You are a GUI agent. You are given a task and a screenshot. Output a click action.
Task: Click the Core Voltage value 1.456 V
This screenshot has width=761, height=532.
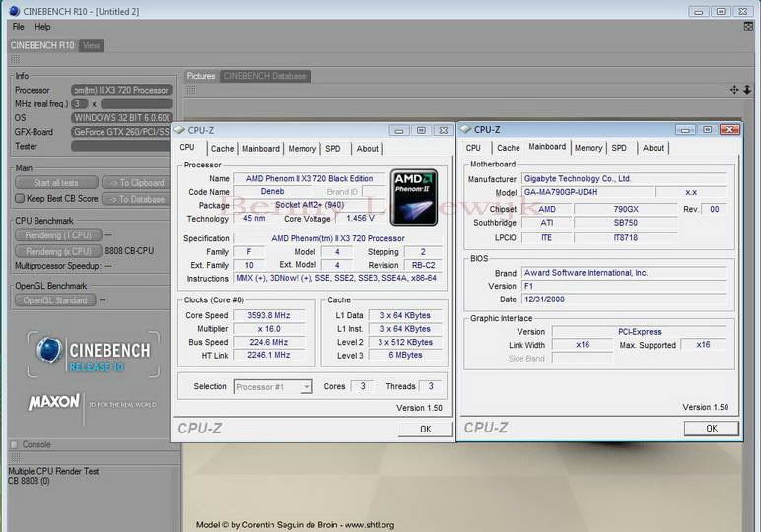360,219
